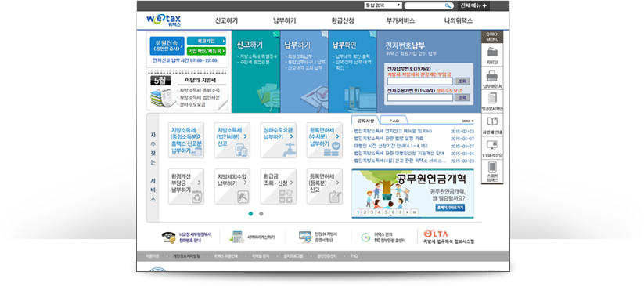Click the 민원24 지방세 증명서 발급 icon
The height and width of the screenshot is (286, 644).
point(305,237)
